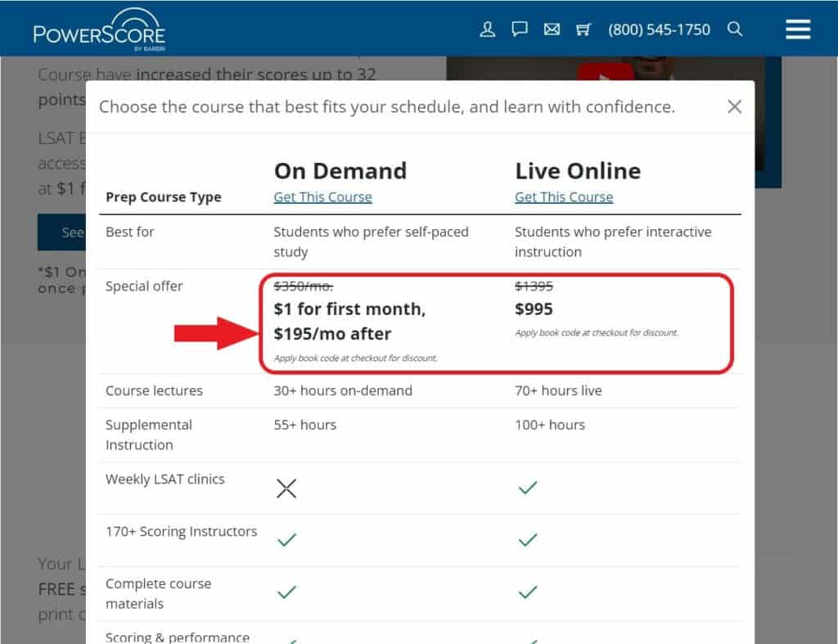Image resolution: width=838 pixels, height=644 pixels.
Task: Click Get This Course under Live Online
Action: [563, 196]
